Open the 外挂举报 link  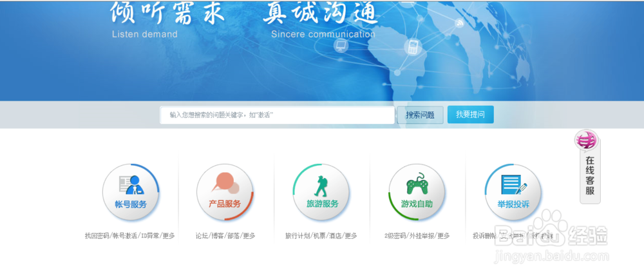421,236
